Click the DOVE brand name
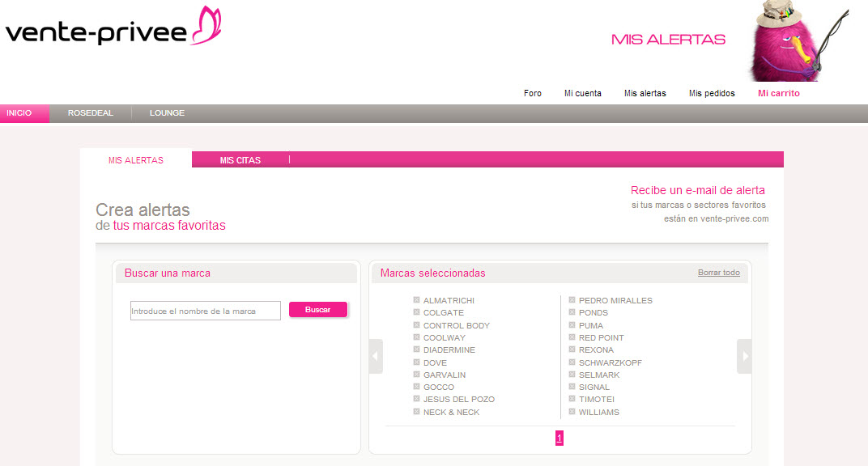Image resolution: width=868 pixels, height=466 pixels. coord(435,362)
